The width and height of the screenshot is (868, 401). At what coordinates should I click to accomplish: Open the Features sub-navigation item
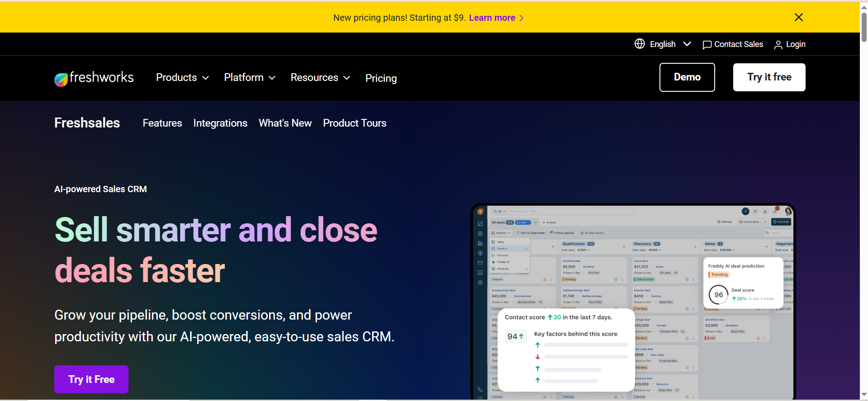coord(162,123)
